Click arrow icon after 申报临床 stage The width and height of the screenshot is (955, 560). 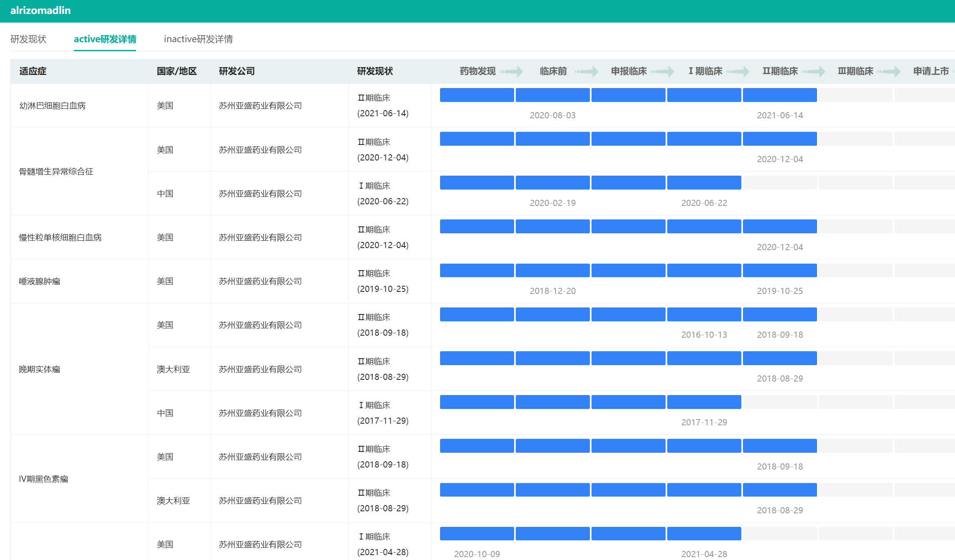click(x=663, y=71)
